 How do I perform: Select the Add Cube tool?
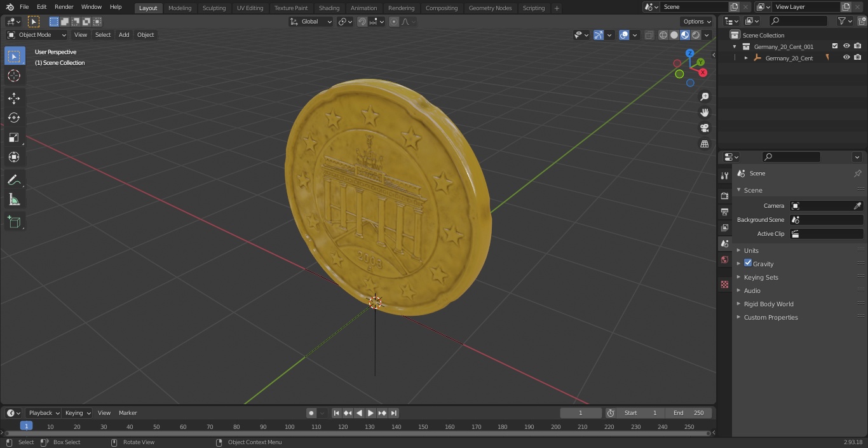(x=14, y=222)
